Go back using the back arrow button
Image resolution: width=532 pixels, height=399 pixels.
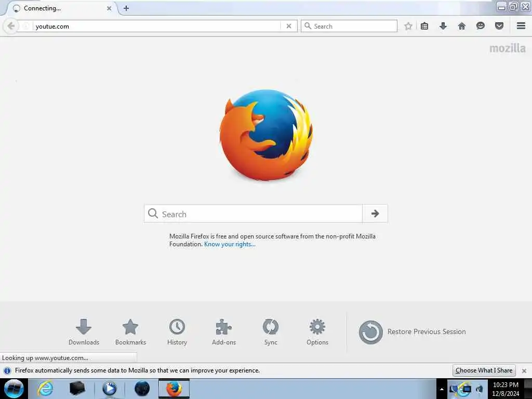coord(11,26)
